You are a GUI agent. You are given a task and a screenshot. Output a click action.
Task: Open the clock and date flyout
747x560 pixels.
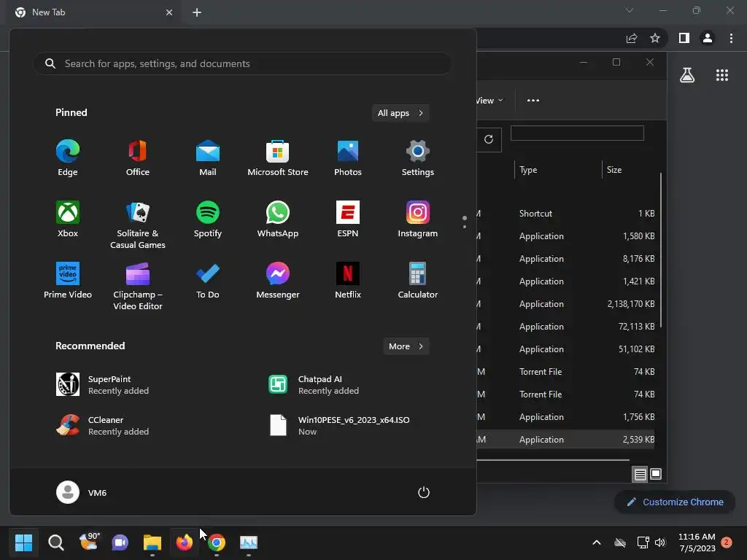697,542
